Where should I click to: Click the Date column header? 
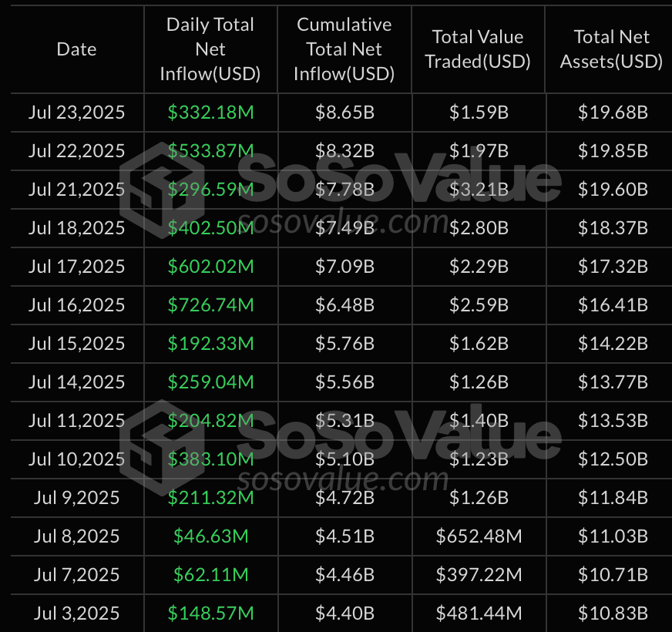pos(76,49)
